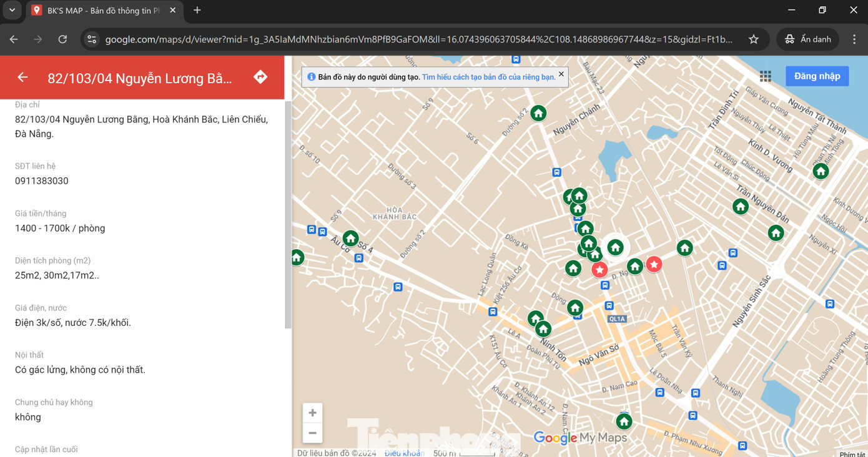
Task: Switch to the BK'S MAP tab
Action: pyautogui.click(x=103, y=11)
